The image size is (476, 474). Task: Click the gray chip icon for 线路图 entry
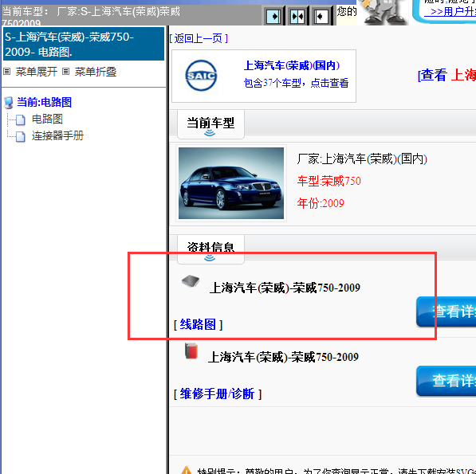[191, 281]
